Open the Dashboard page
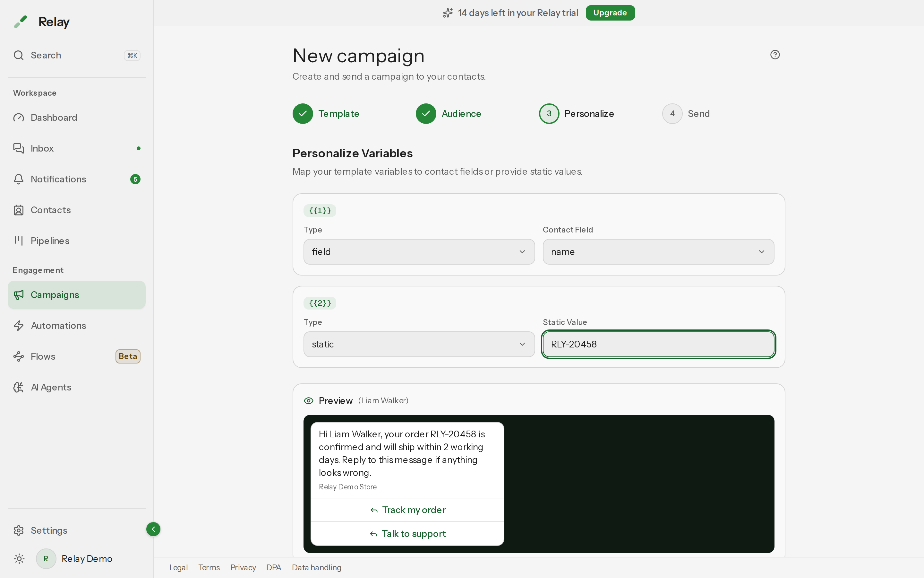 (76, 117)
